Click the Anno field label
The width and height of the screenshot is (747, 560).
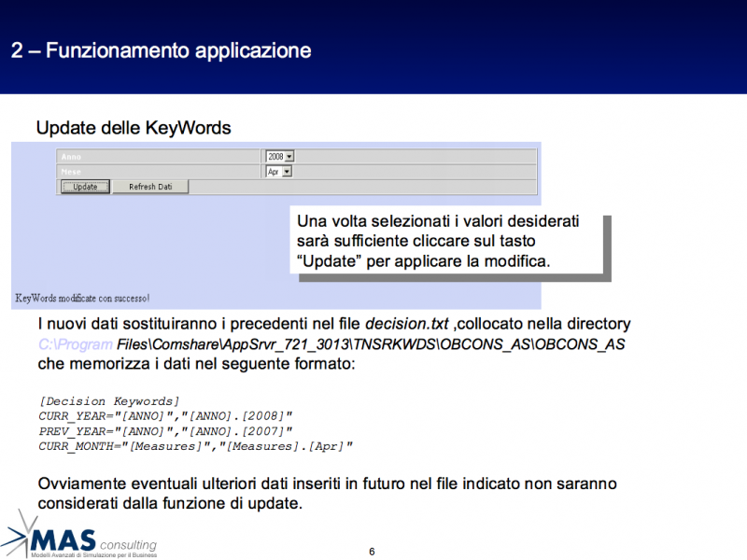[x=73, y=157]
